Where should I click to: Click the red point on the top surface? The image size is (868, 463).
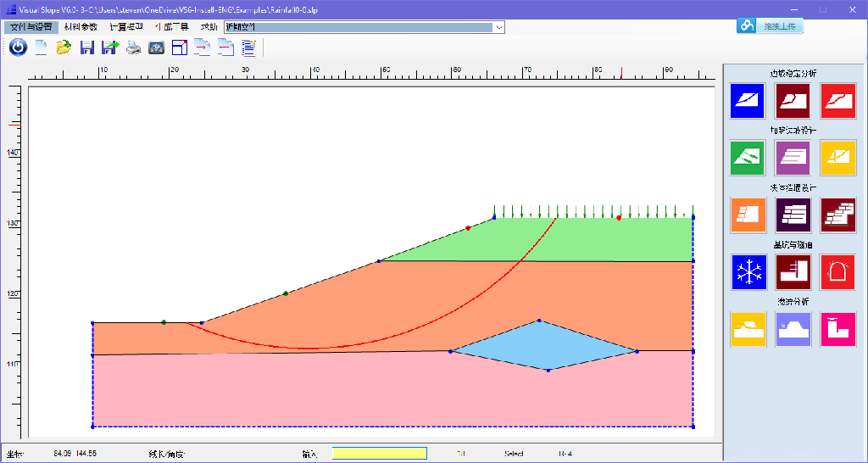coord(619,218)
